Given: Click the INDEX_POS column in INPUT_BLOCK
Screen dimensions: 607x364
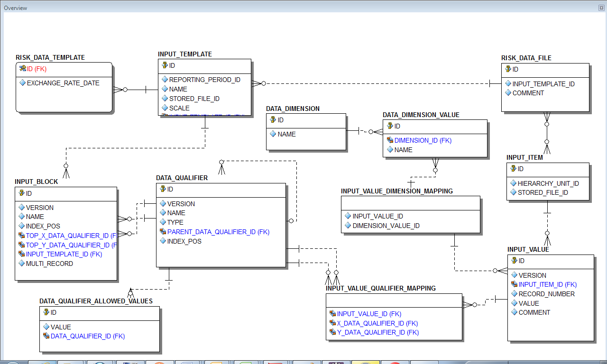Looking at the screenshot, I should click(43, 226).
